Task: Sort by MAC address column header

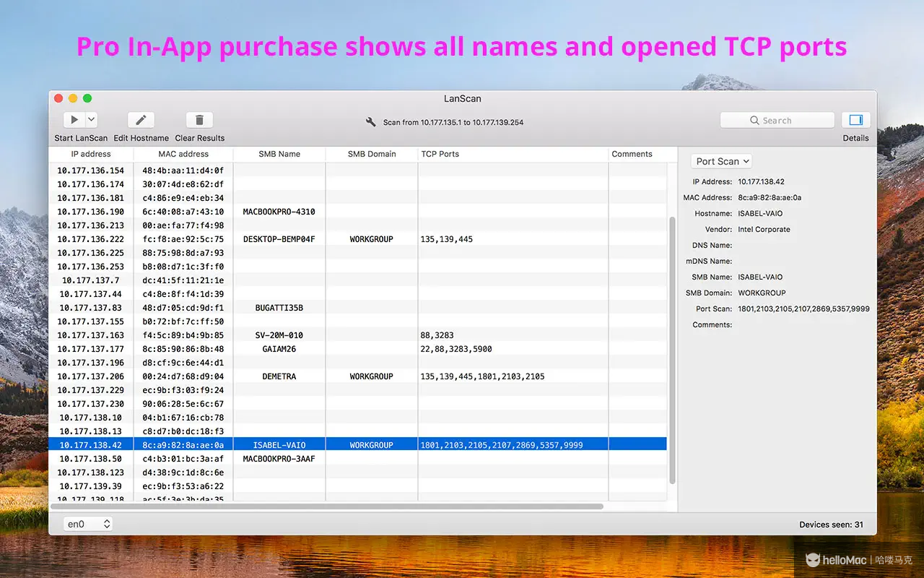Action: (183, 154)
